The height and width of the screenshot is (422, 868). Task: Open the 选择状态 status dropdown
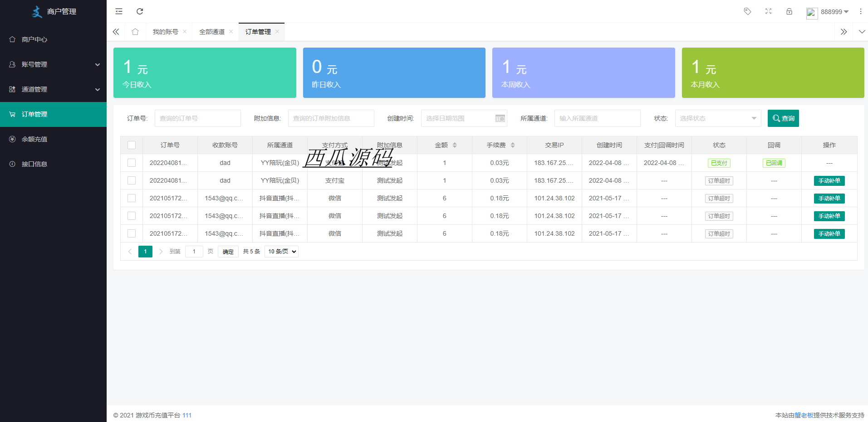point(717,118)
